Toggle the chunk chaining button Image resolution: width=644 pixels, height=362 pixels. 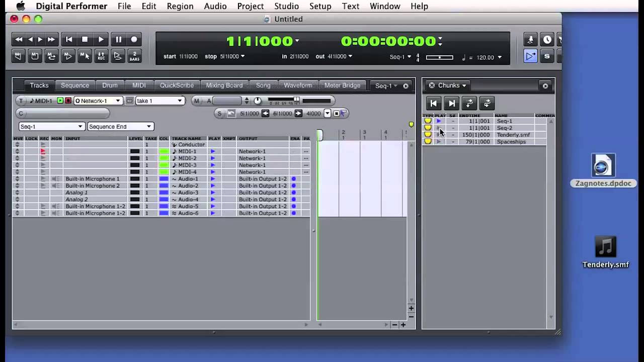[469, 104]
